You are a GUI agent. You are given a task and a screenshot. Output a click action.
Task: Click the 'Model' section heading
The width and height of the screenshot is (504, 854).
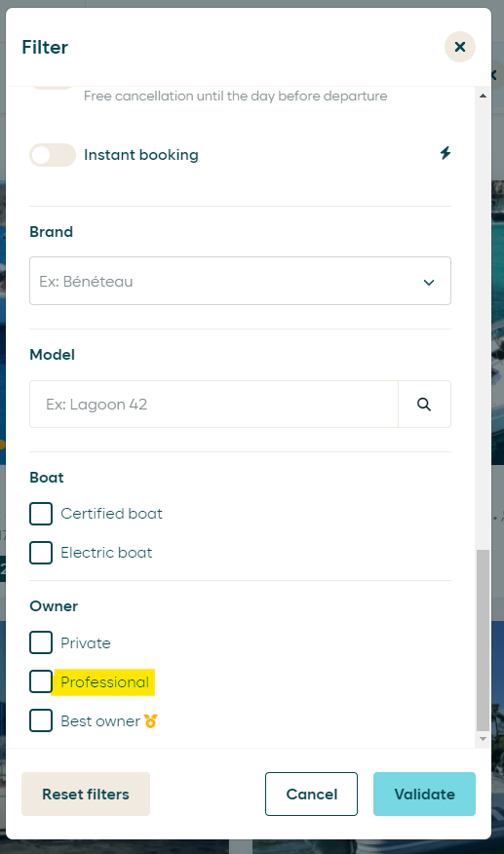point(53,355)
